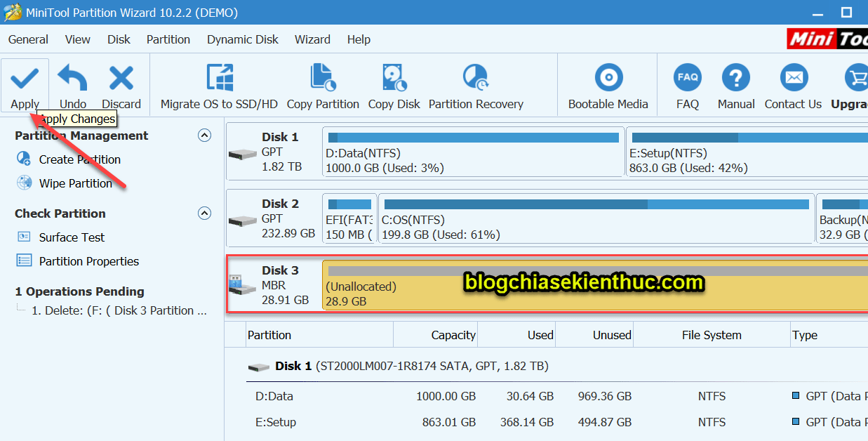Sort by File System column header
868x441 pixels.
pyautogui.click(x=712, y=335)
